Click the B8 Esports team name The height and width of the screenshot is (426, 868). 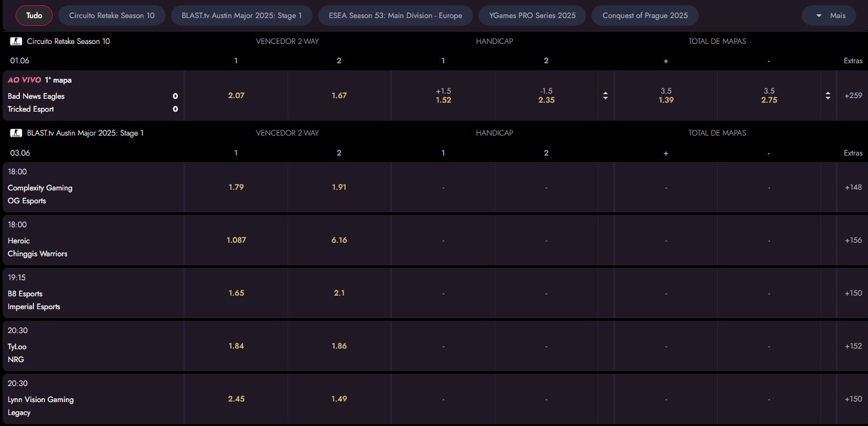(25, 294)
